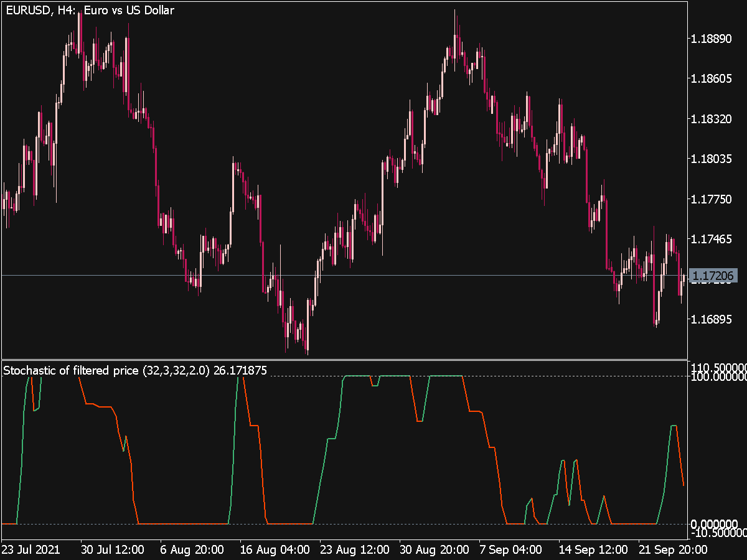Click the 7 Sep 04:00 time label
The width and height of the screenshot is (747, 560).
(x=509, y=549)
